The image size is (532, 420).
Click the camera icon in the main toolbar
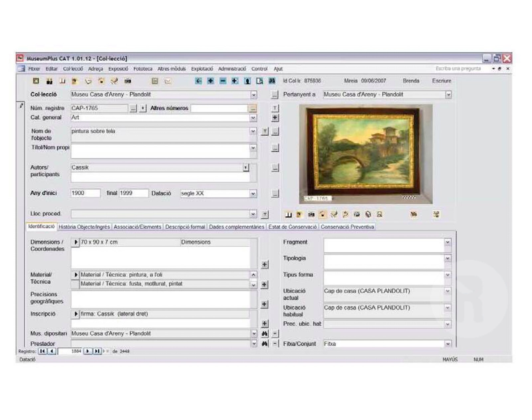[x=127, y=81]
